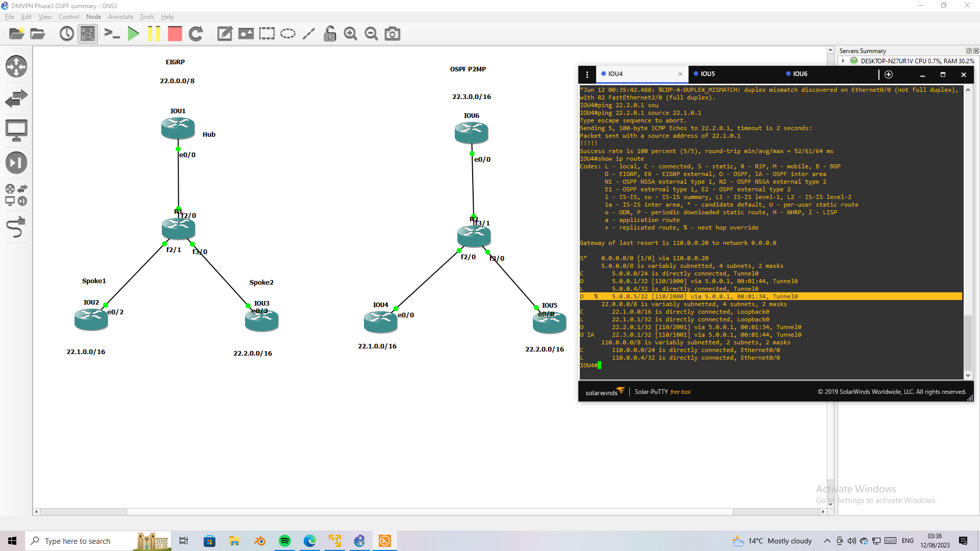The height and width of the screenshot is (551, 980).
Task: Pause all nodes with the yellow pause icon
Action: click(154, 34)
